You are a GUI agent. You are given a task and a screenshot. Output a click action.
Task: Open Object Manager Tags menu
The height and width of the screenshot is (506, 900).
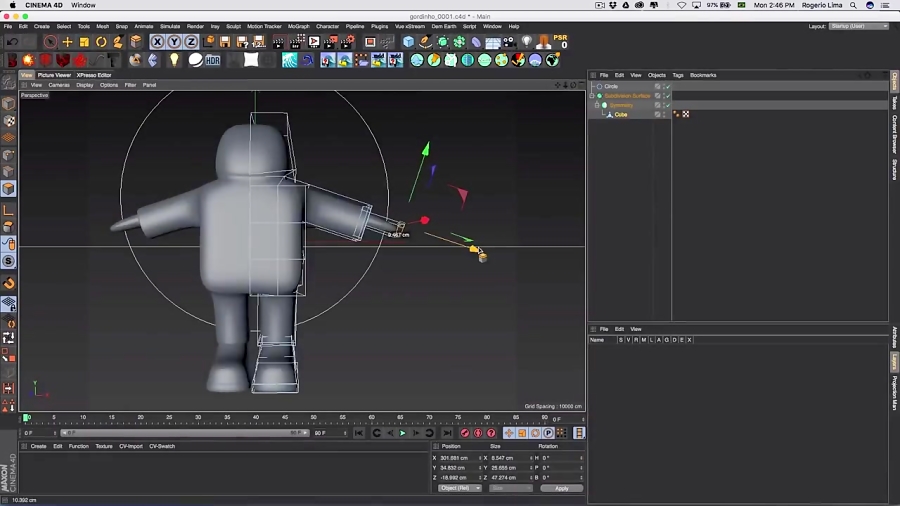click(678, 75)
